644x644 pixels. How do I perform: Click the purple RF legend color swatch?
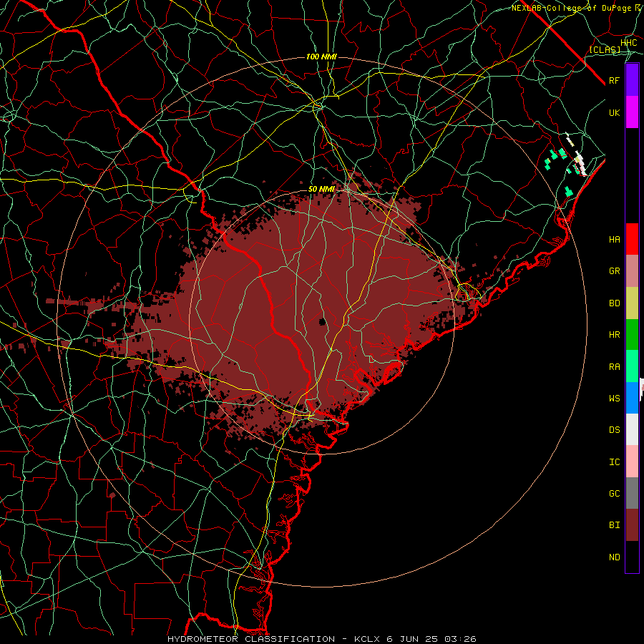[632, 80]
